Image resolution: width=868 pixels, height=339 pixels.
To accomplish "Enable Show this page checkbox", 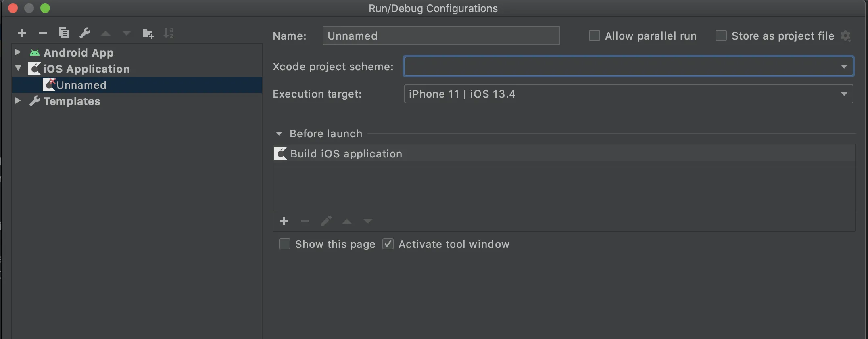I will (285, 244).
